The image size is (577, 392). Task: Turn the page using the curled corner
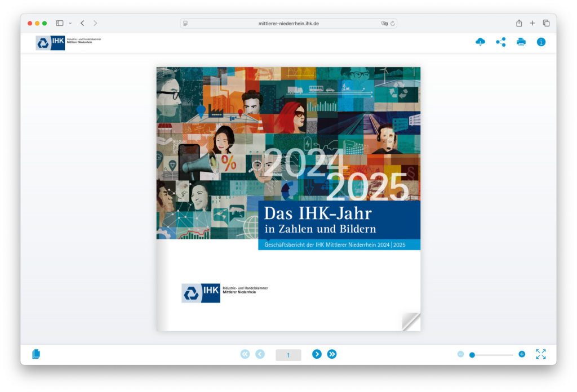411,322
